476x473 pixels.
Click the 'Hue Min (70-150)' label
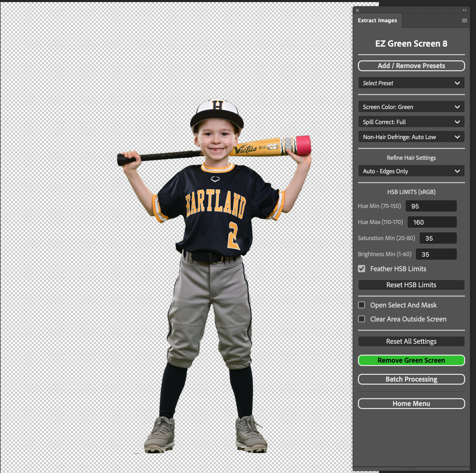[379, 206]
